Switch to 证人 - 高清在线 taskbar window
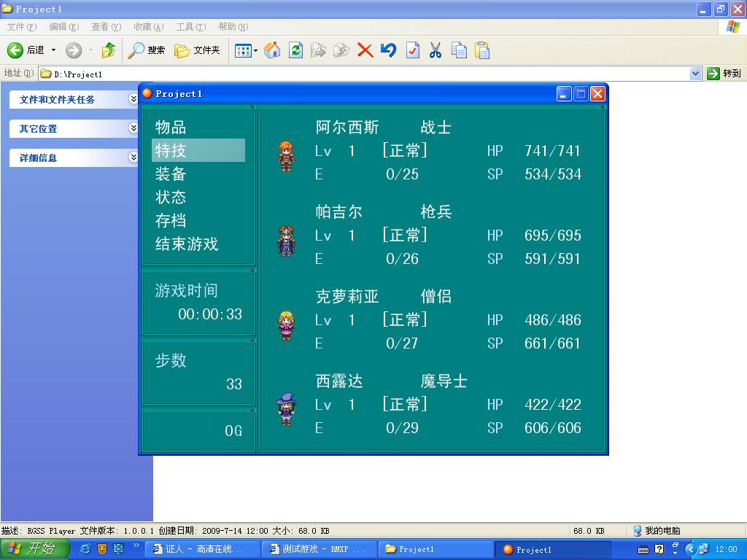 202,550
